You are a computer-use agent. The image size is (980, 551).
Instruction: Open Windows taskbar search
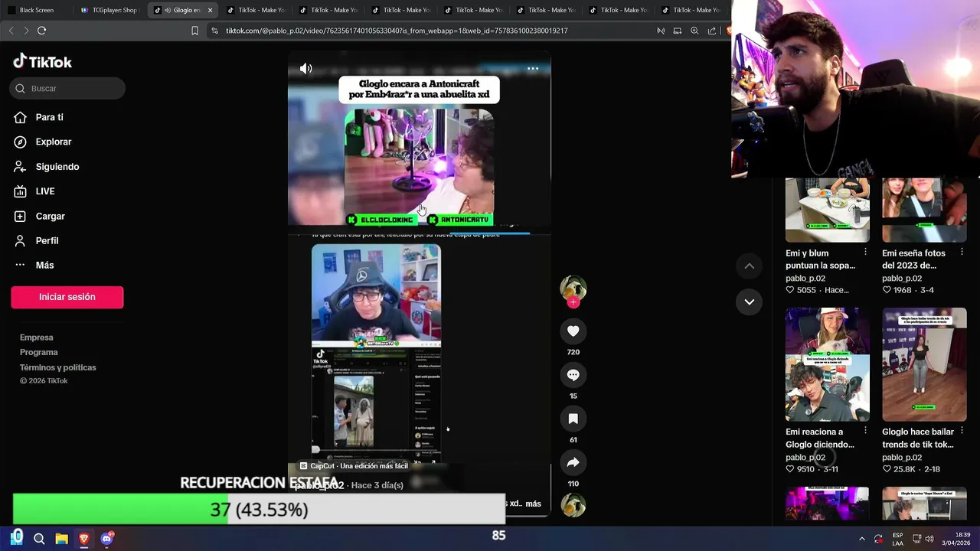click(39, 539)
